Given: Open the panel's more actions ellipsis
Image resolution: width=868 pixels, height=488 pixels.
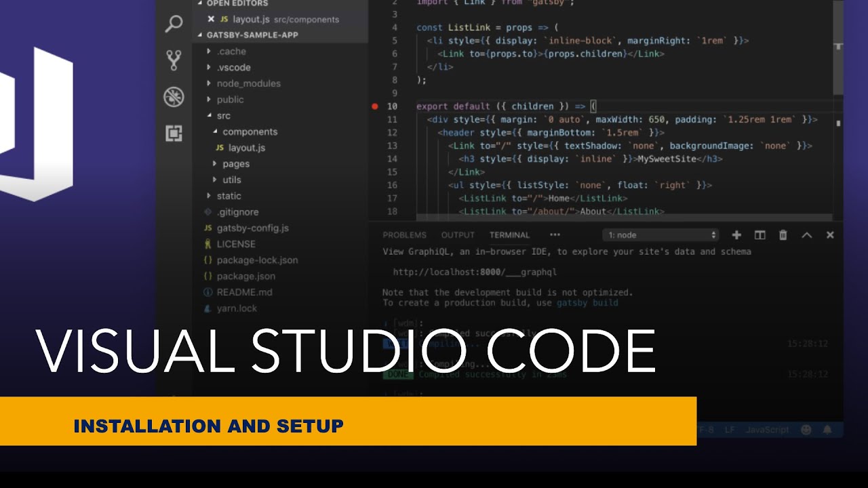Looking at the screenshot, I should click(555, 235).
